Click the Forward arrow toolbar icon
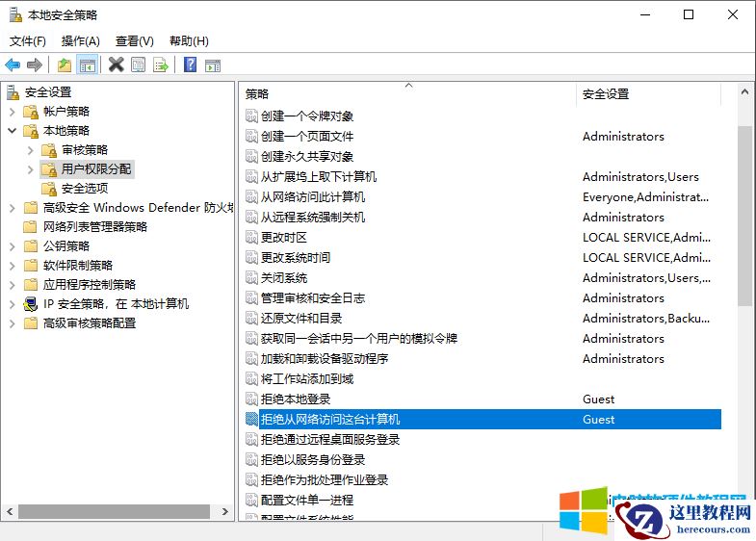Viewport: 756px width, 541px height. [x=35, y=64]
